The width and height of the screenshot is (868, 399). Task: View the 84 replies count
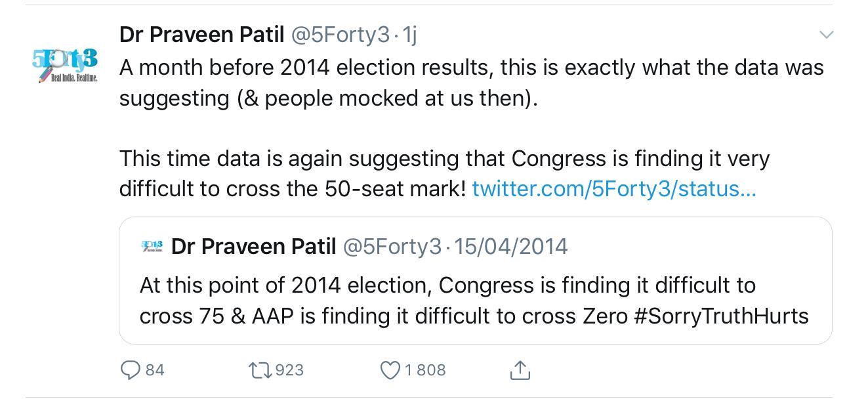click(155, 371)
